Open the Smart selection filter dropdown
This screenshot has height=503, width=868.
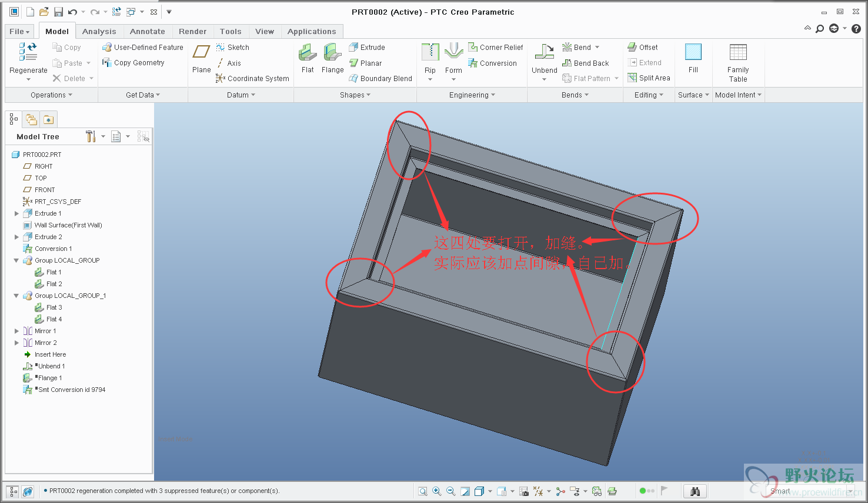(x=850, y=491)
